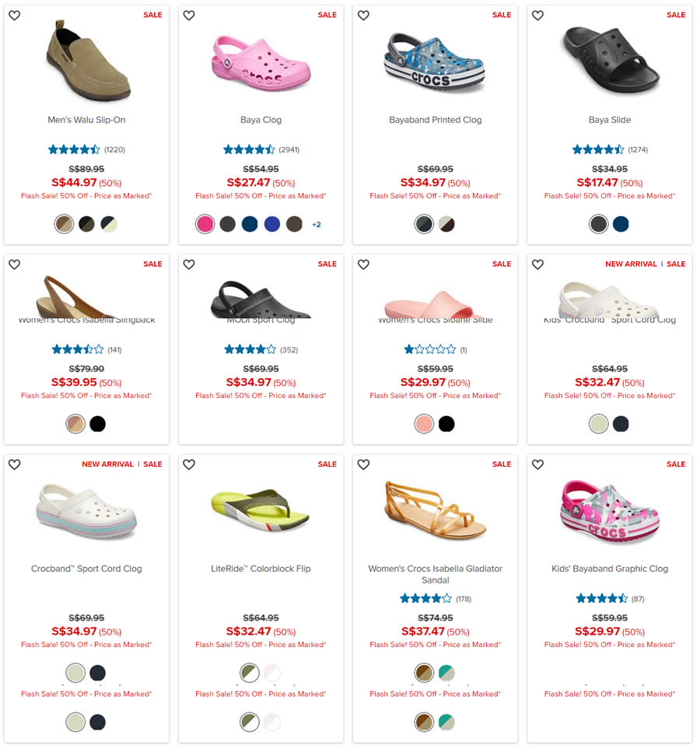Click Kids' Bayaband Graphic Clog title
Viewport: 700px width, 749px height.
(610, 569)
